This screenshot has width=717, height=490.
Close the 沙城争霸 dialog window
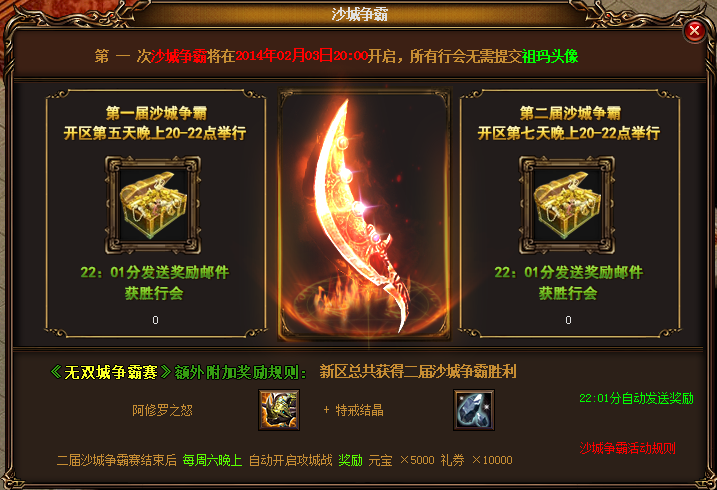(694, 31)
